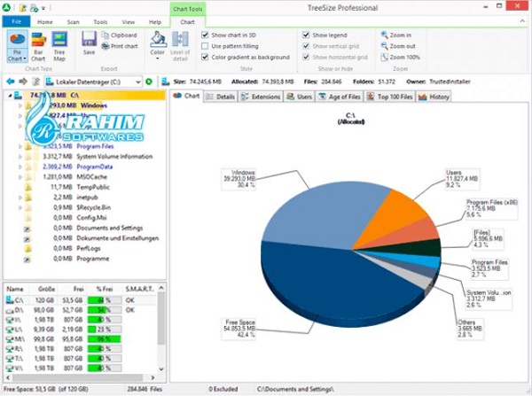Open the File menu
Screen dimensions: 532x396
(x=16, y=21)
